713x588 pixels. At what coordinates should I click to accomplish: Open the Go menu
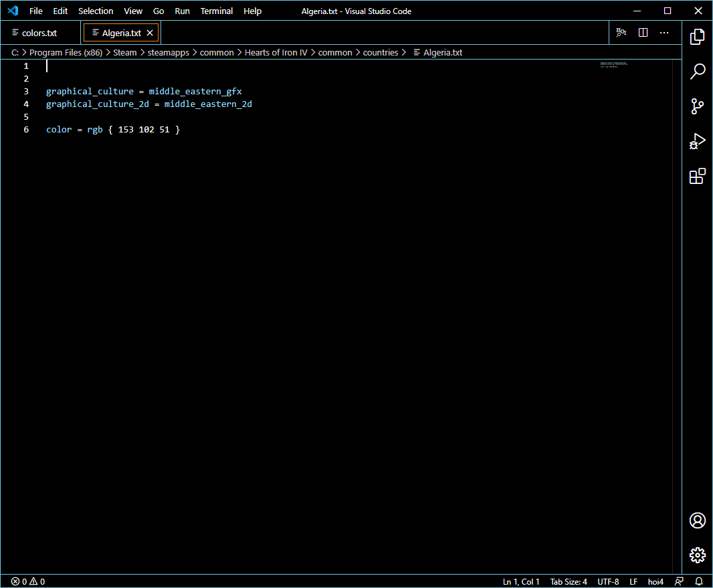point(159,11)
